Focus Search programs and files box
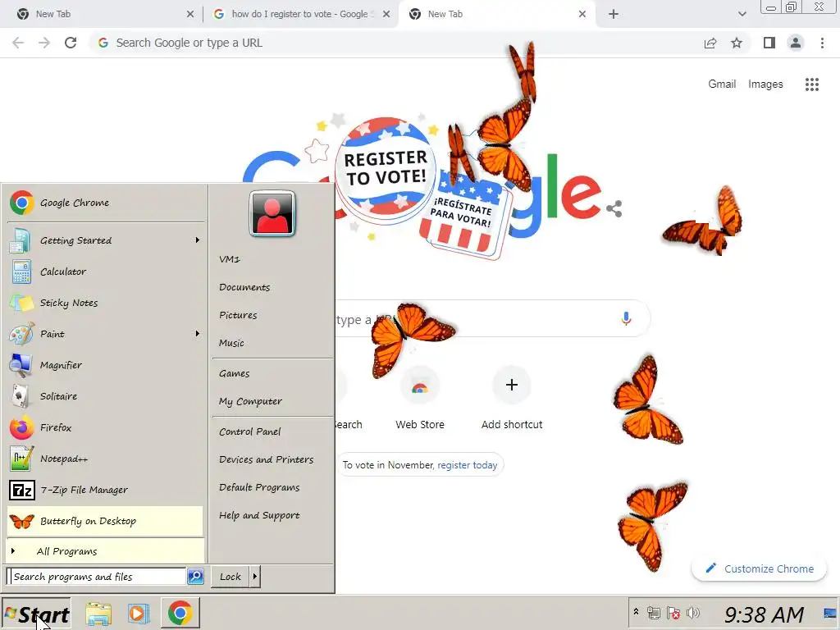This screenshot has height=630, width=840. pyautogui.click(x=98, y=577)
